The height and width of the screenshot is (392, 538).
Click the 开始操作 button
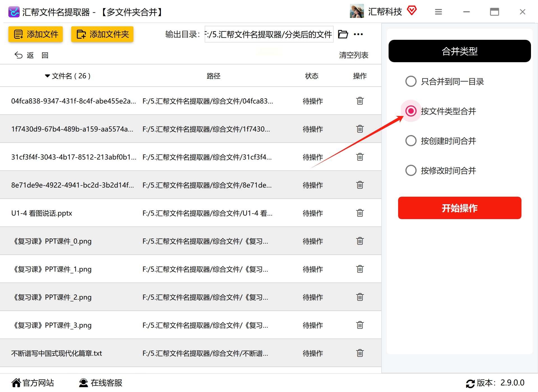tap(460, 208)
